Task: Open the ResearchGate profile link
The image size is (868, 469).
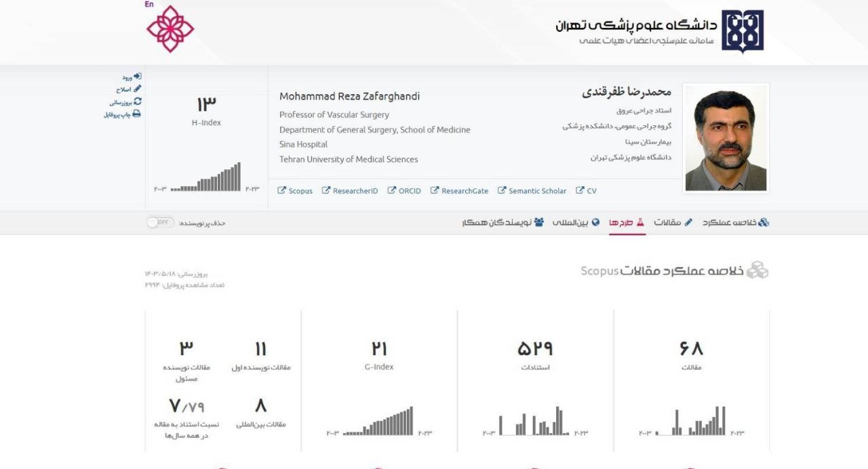Action: [x=465, y=191]
